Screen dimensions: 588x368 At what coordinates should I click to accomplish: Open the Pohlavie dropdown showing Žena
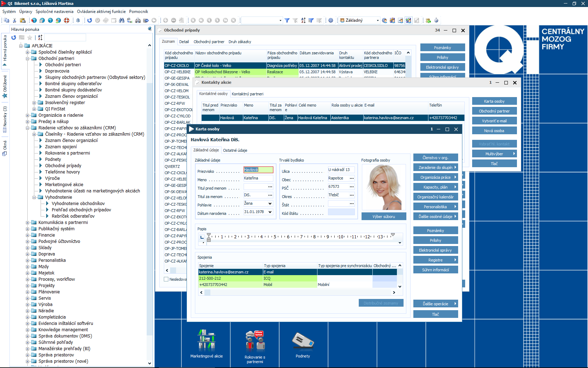[x=270, y=204]
